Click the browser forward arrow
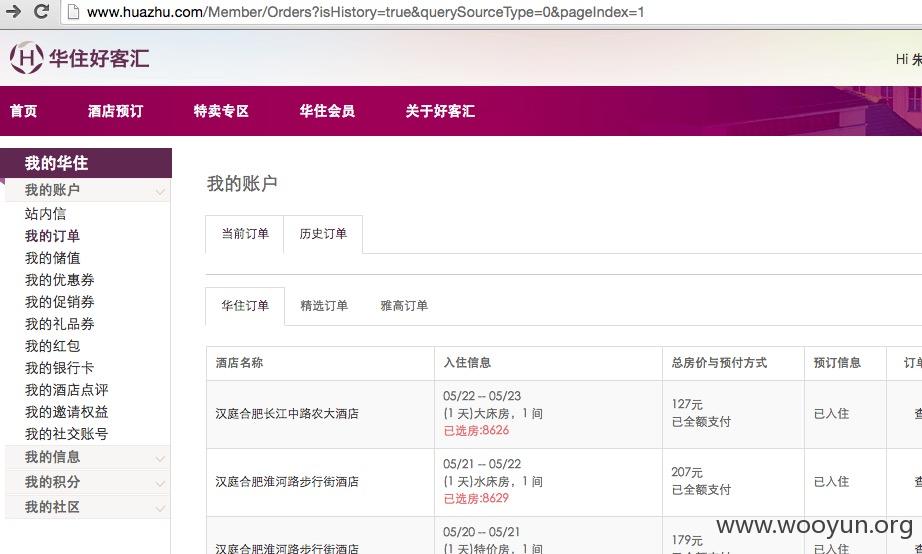Screen dimensions: 922x554 pyautogui.click(x=13, y=11)
